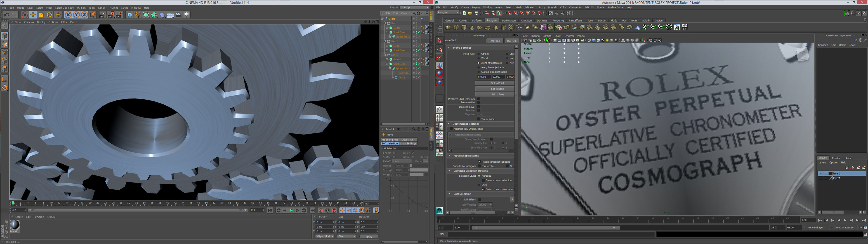
Task: Click the Set to Point button
Action: click(x=495, y=83)
